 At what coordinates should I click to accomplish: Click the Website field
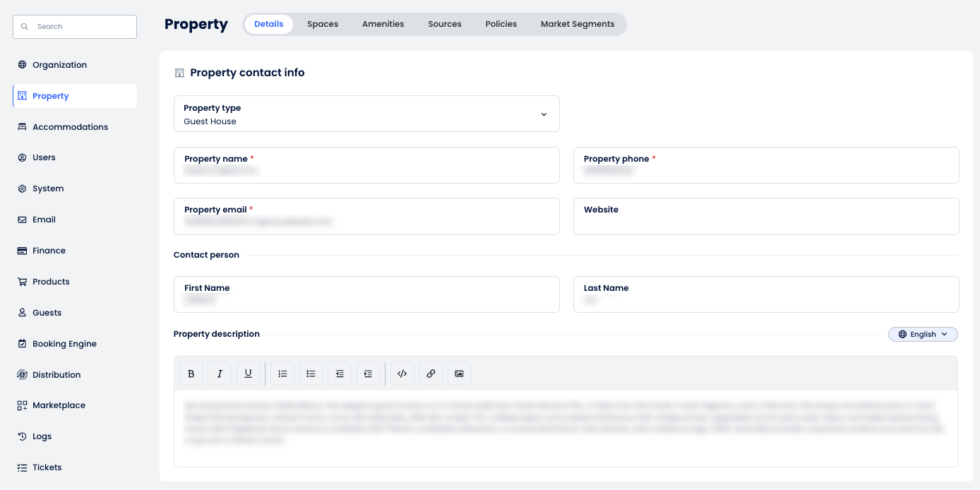coord(766,216)
